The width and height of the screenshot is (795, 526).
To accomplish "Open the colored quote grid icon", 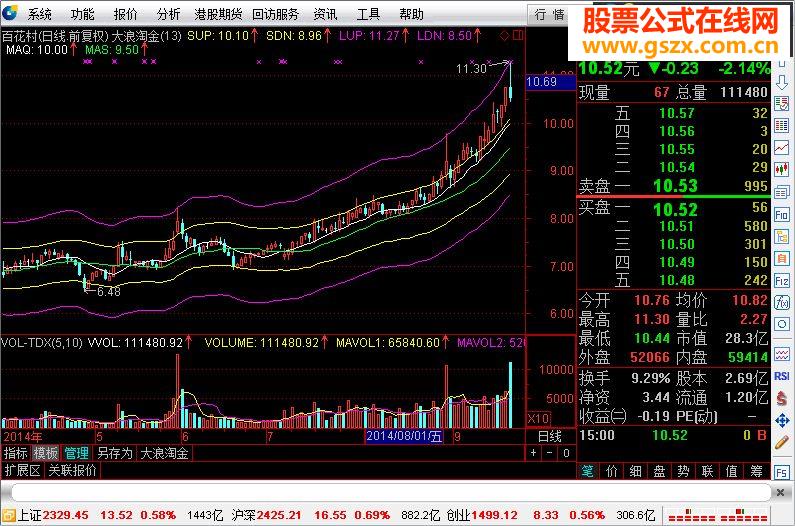I will point(781,125).
